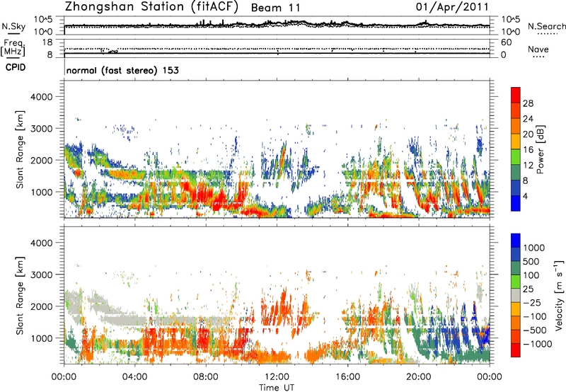Screen dimensions: 566x392
Task: Click the '10^5' left noise axis label
Action: click(x=43, y=19)
